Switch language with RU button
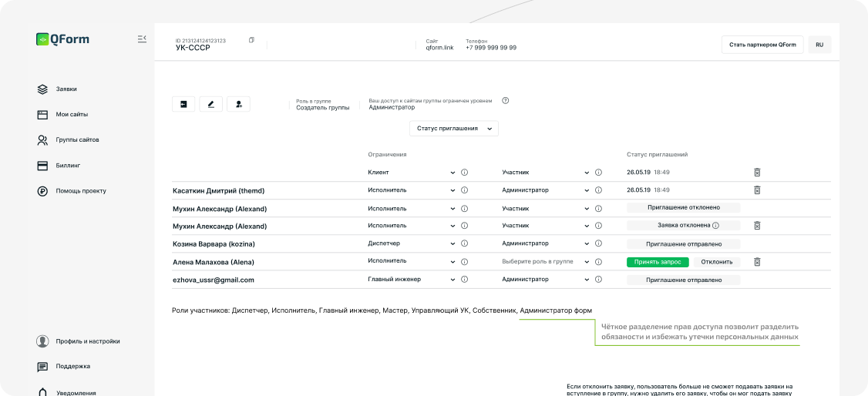This screenshot has height=396, width=868. click(x=819, y=45)
